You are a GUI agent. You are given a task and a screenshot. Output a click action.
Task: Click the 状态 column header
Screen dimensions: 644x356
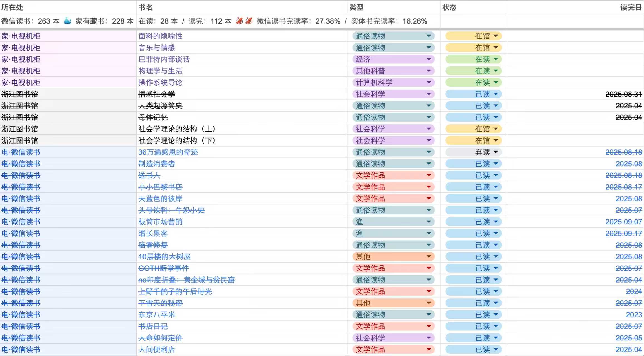click(x=449, y=7)
